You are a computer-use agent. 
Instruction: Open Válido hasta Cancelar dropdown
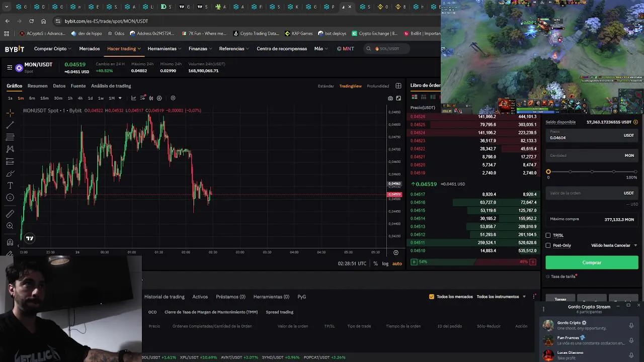(614, 245)
